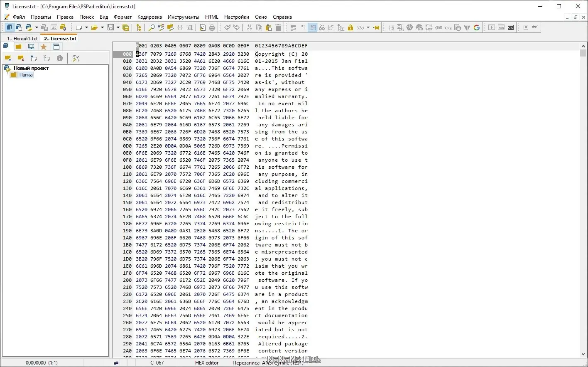The image size is (588, 367).
Task: Toggle the pilcrow special characters display
Action: pyautogui.click(x=303, y=27)
